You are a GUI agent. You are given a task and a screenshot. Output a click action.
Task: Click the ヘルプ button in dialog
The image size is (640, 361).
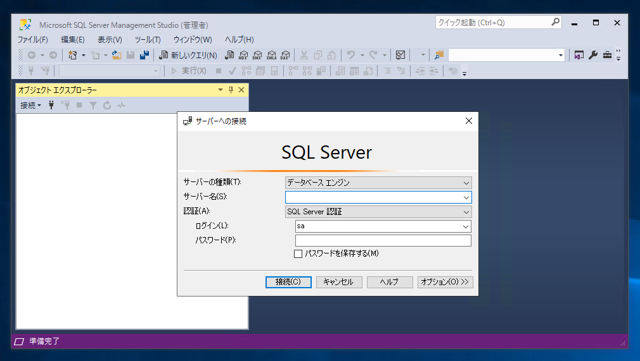(389, 282)
